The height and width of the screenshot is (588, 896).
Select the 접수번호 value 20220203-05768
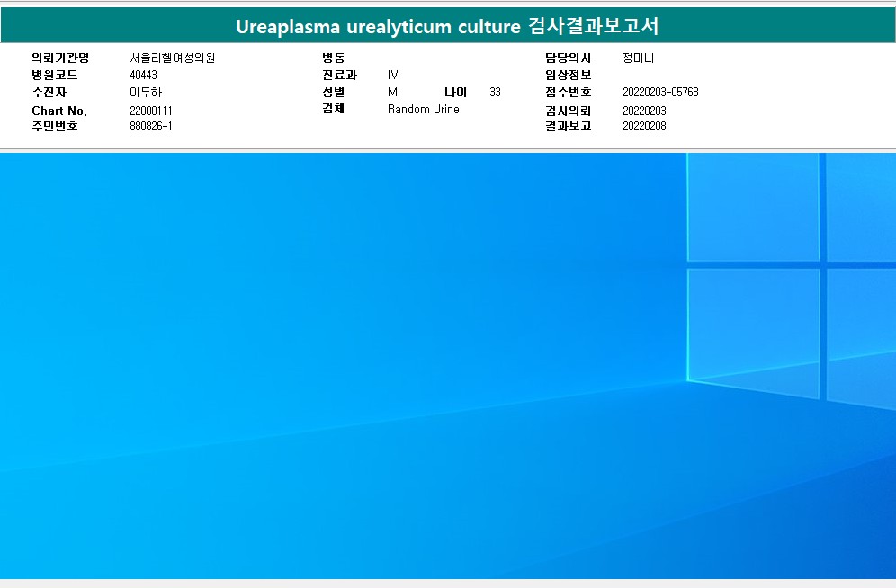660,93
